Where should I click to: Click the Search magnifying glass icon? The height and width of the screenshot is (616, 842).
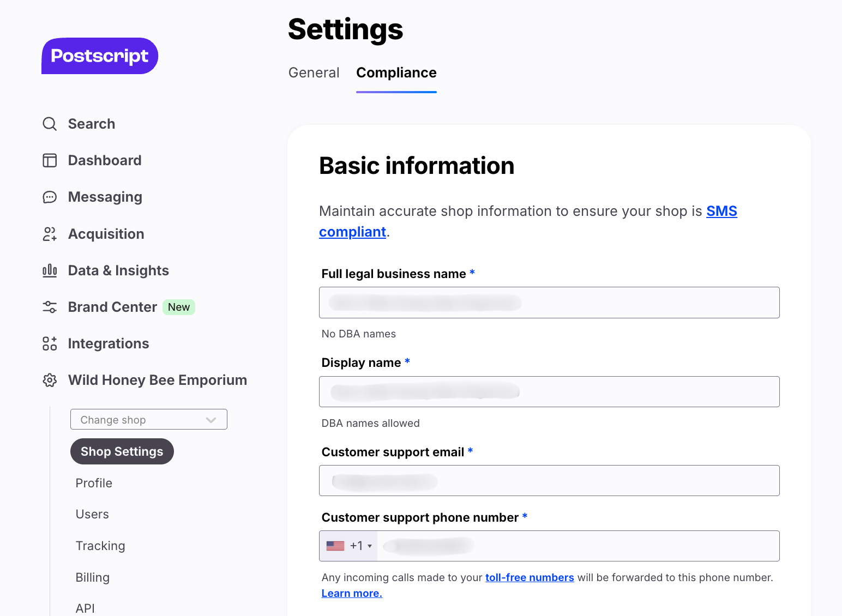pos(50,124)
